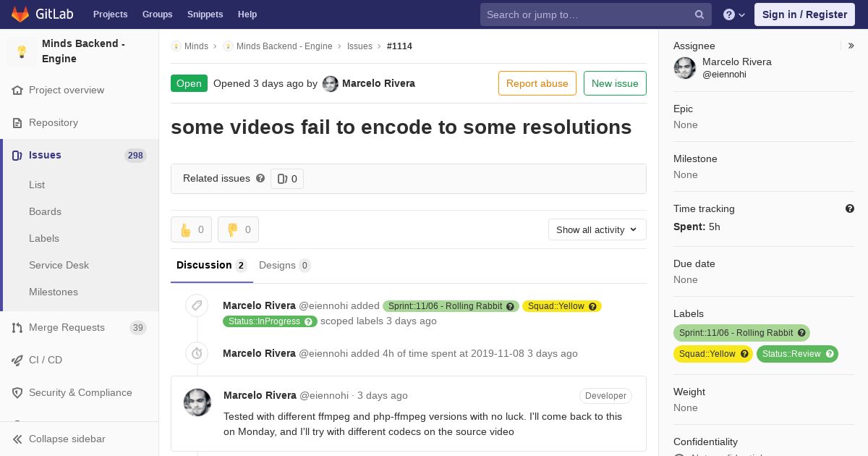
Task: Click the Minds breadcrumb icon
Action: pos(176,46)
